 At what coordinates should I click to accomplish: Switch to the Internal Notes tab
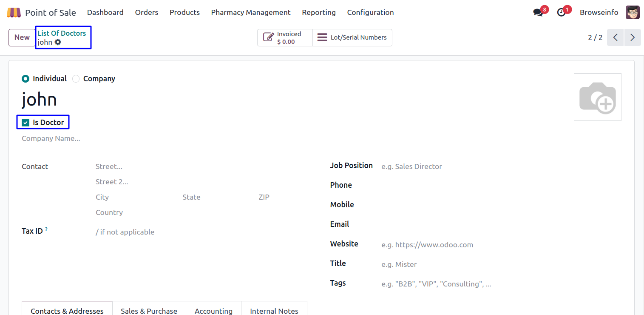coord(274,311)
